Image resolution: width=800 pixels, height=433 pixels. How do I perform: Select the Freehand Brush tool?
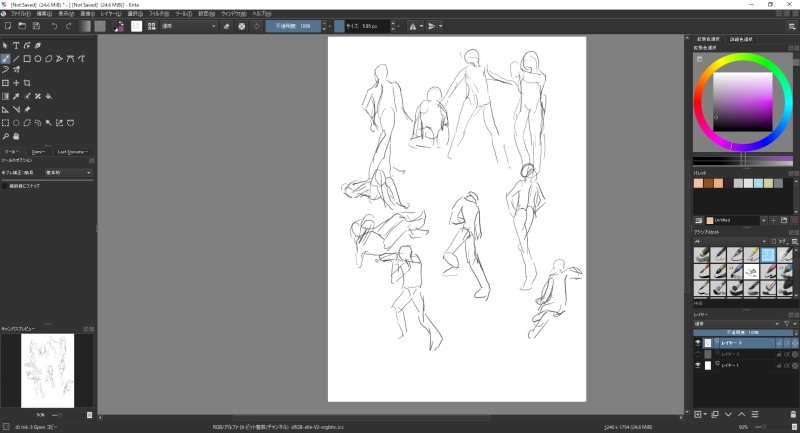5,58
